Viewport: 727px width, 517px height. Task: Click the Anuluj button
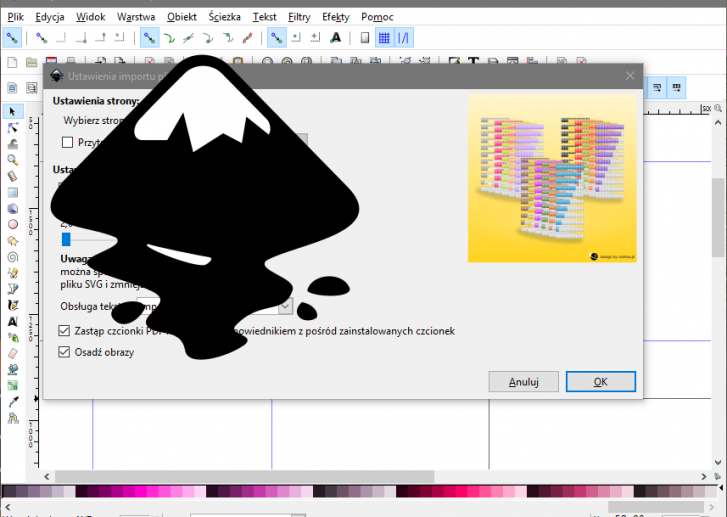pos(523,382)
